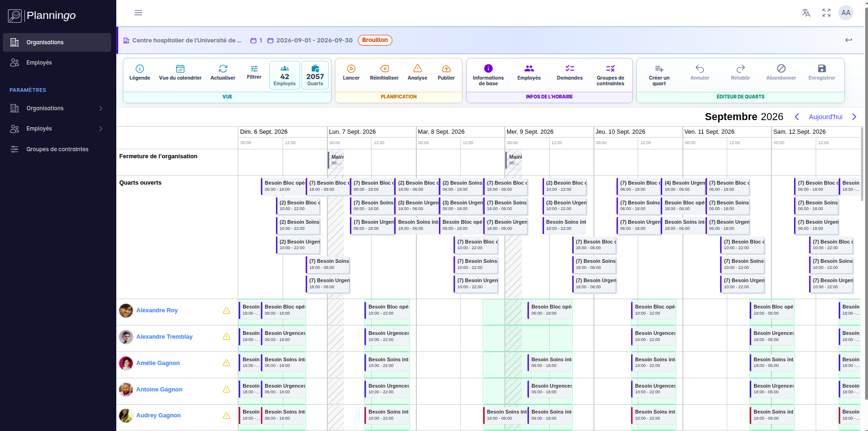The image size is (868, 431).
Task: Click warning icon for Antoine Gagnon
Action: [x=227, y=390]
